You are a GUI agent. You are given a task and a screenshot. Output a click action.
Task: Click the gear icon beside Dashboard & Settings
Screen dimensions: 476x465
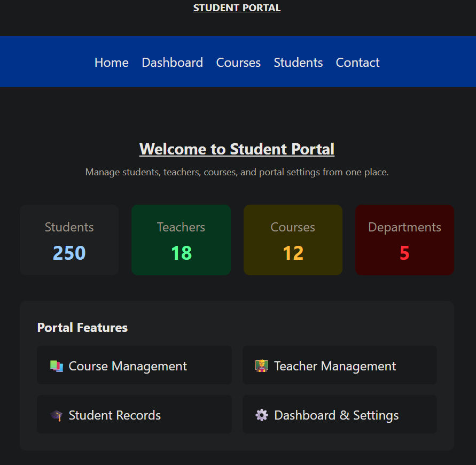262,415
